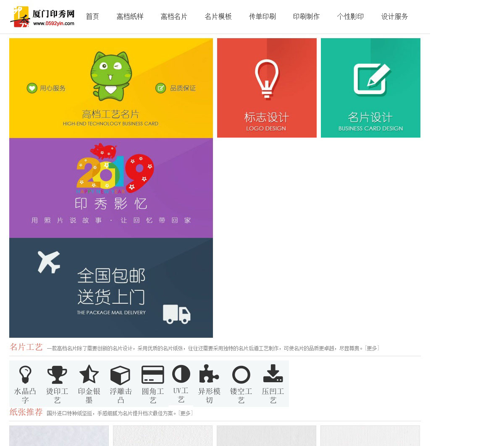This screenshot has height=446, width=504.
Task: Open the third paper sample thumbnail
Action: tap(266, 436)
